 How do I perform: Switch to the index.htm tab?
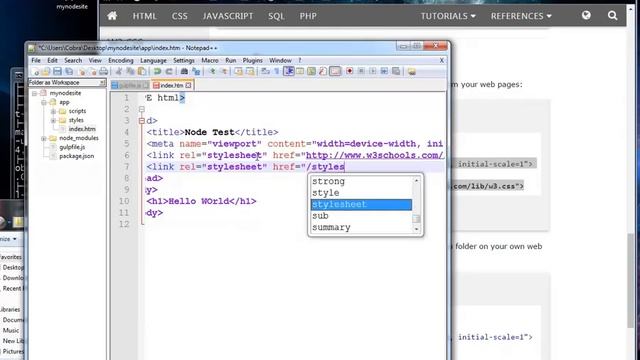[171, 85]
